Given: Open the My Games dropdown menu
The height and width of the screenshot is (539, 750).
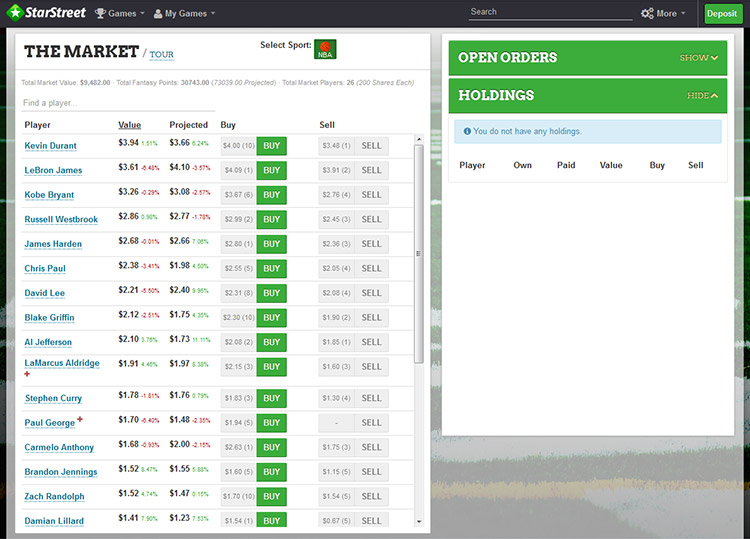Looking at the screenshot, I should point(184,13).
